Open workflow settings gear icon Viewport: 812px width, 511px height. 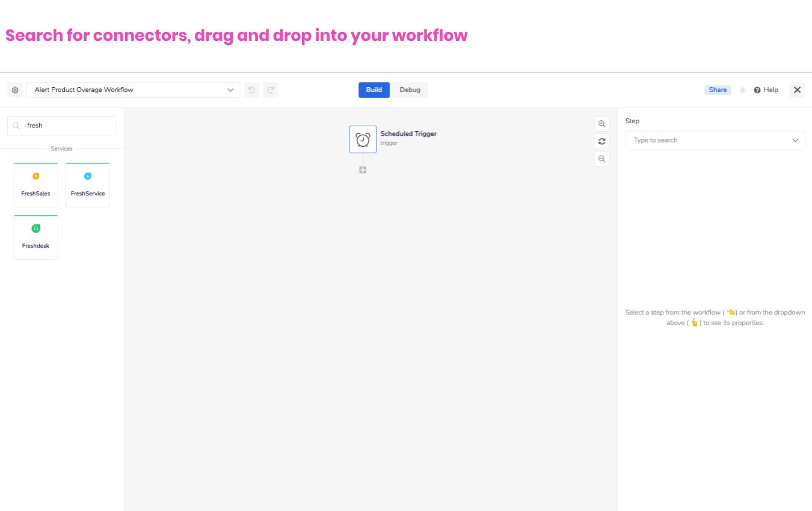coord(15,90)
